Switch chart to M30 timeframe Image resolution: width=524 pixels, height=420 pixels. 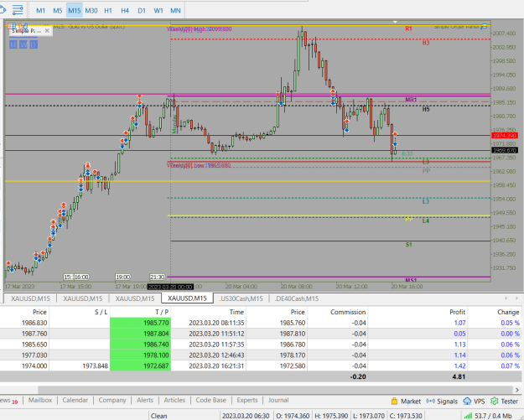(x=91, y=11)
